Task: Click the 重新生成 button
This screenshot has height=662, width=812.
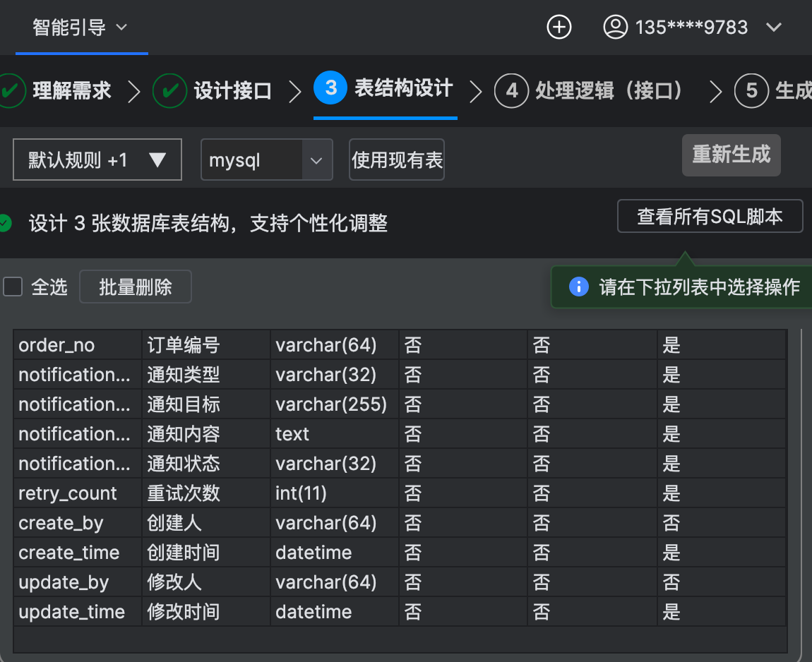Action: [732, 155]
